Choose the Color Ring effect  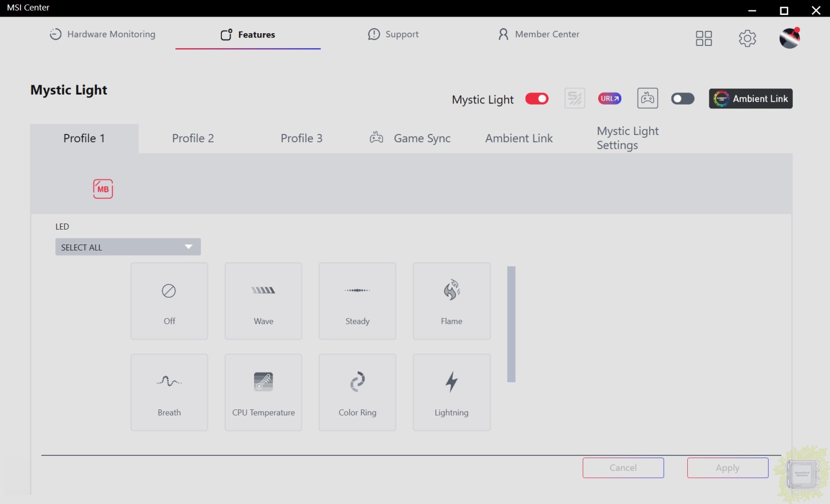[357, 392]
